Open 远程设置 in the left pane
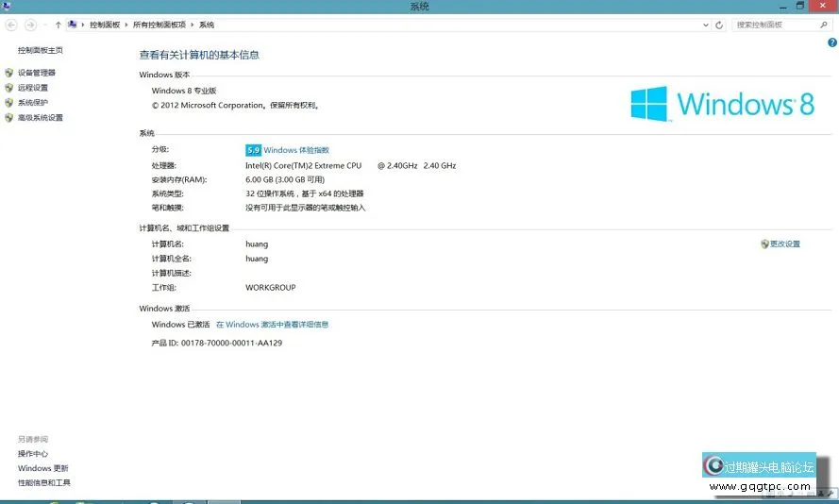The width and height of the screenshot is (839, 504). [32, 88]
